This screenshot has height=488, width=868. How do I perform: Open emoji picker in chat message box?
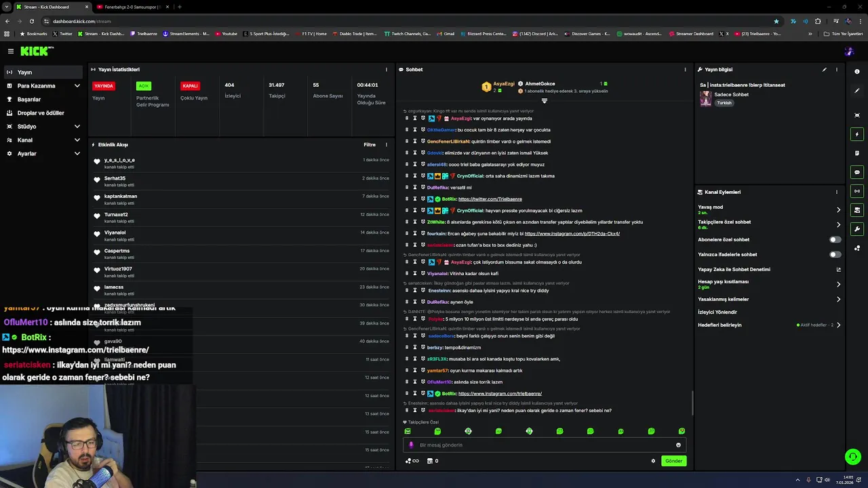pyautogui.click(x=678, y=445)
